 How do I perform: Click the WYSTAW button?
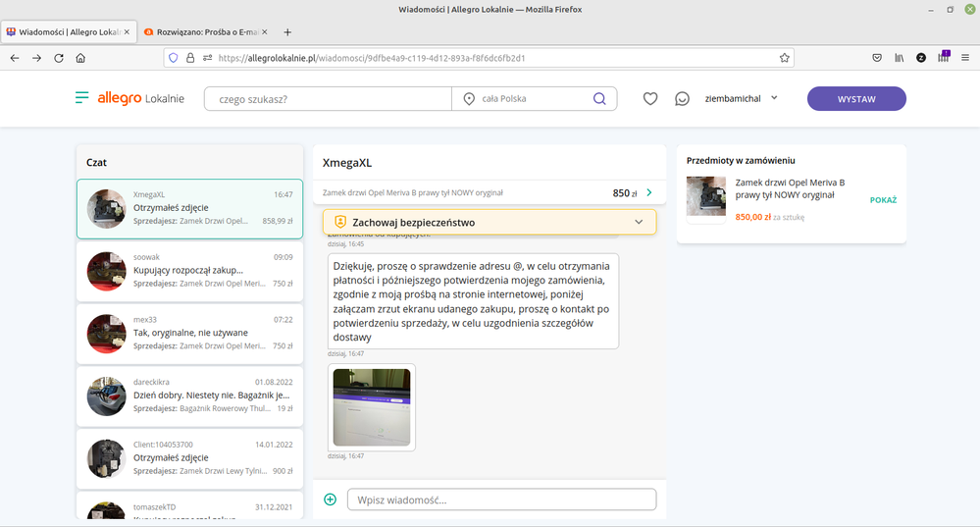pyautogui.click(x=856, y=99)
